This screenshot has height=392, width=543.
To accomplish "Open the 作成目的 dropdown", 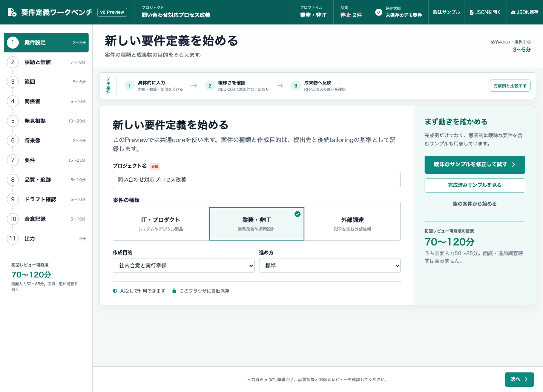I will point(184,266).
